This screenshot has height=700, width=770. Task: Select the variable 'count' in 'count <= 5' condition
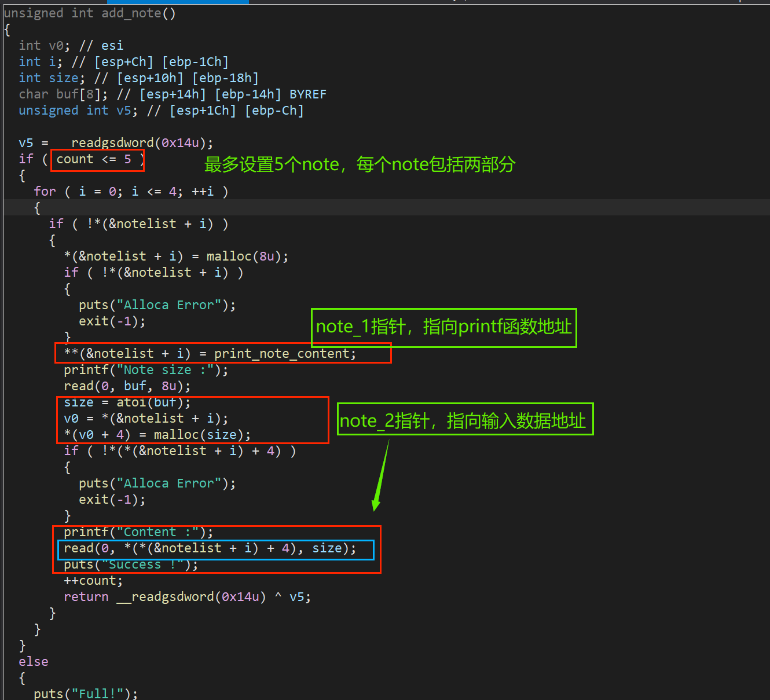coord(75,159)
